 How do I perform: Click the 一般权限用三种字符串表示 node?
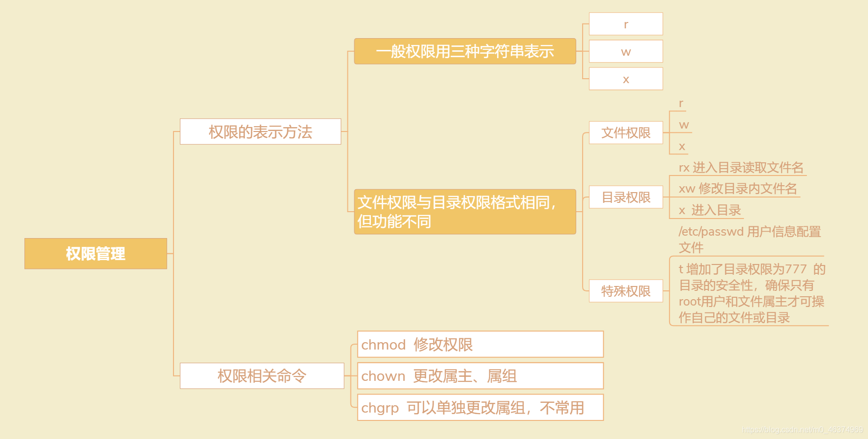coord(465,51)
